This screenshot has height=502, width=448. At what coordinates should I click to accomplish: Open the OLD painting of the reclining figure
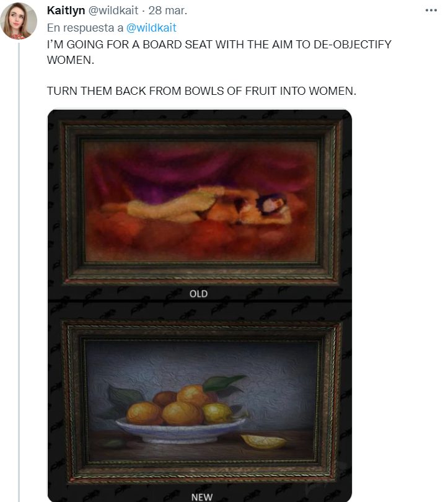point(201,202)
